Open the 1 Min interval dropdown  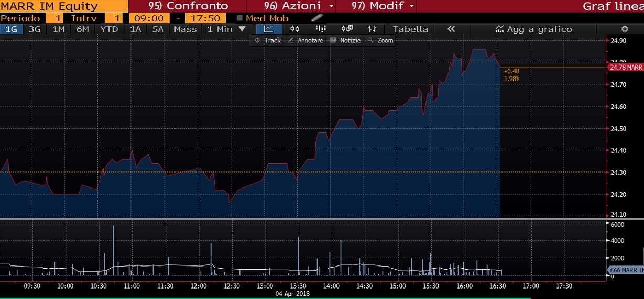pos(226,29)
